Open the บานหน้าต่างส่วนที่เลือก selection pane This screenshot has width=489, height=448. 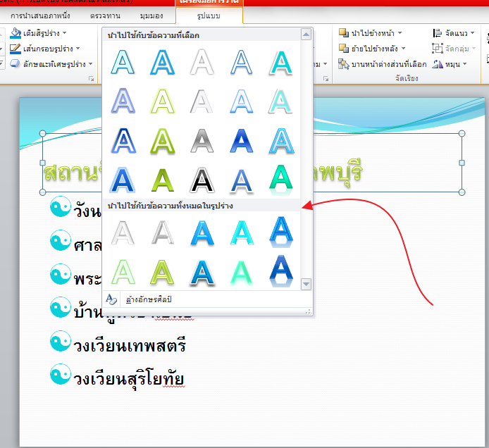(x=383, y=64)
